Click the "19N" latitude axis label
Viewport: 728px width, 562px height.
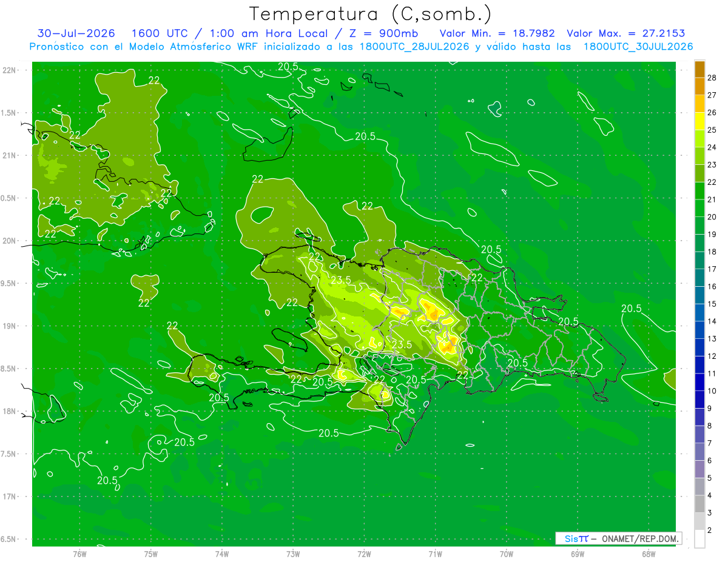pos(10,326)
